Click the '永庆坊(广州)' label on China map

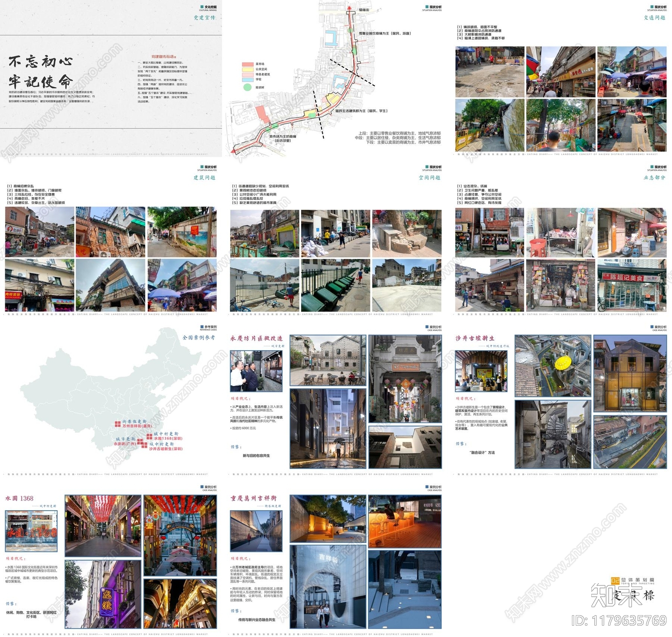[x=125, y=443]
